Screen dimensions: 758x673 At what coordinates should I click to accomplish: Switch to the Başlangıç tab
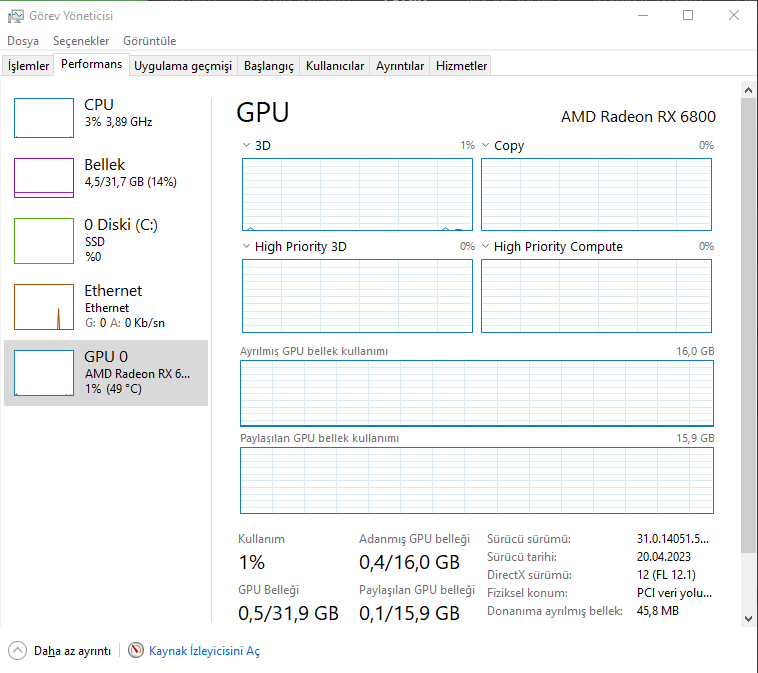(x=269, y=66)
